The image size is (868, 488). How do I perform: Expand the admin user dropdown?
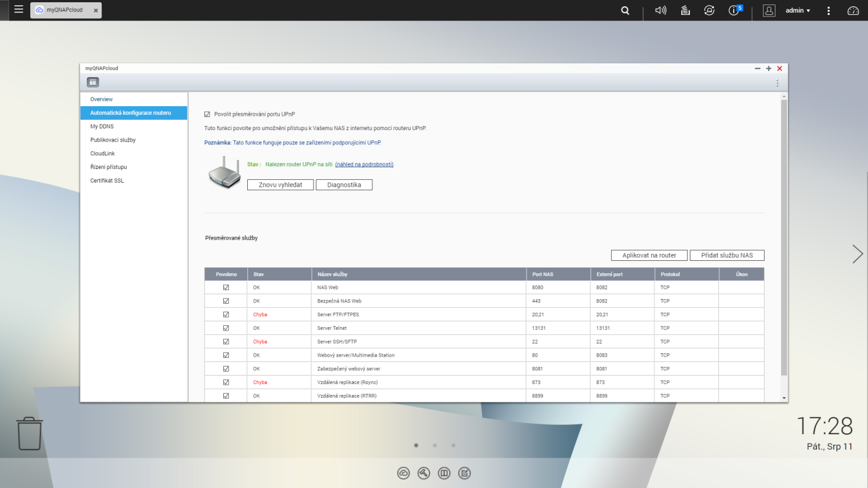[x=798, y=10]
